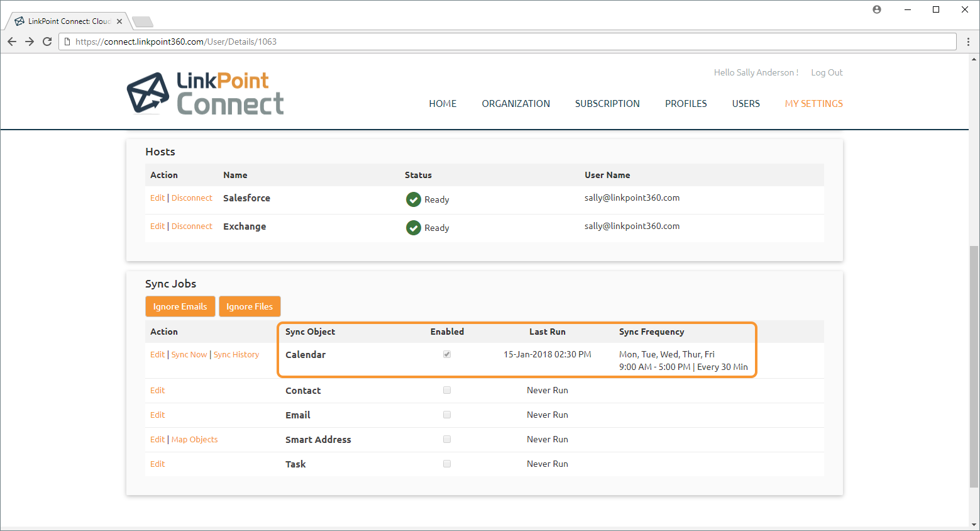The height and width of the screenshot is (531, 980).
Task: Edit the Salesforce host
Action: pyautogui.click(x=157, y=198)
